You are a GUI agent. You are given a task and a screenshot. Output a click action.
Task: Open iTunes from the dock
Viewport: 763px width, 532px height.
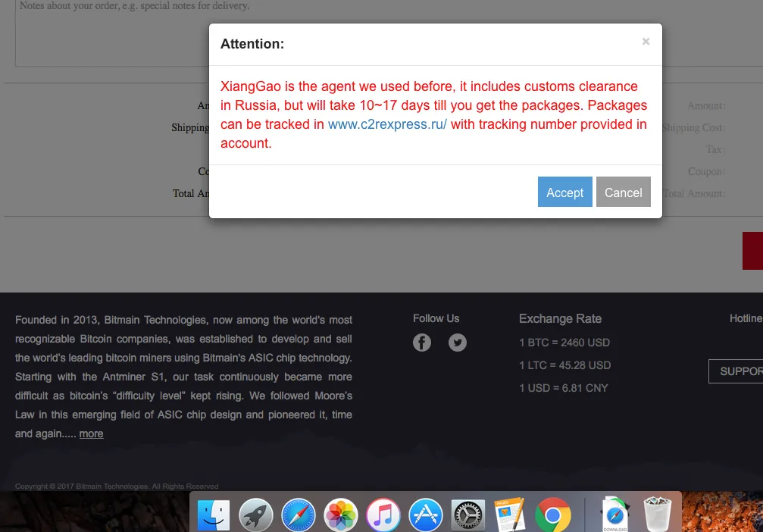coord(383,515)
